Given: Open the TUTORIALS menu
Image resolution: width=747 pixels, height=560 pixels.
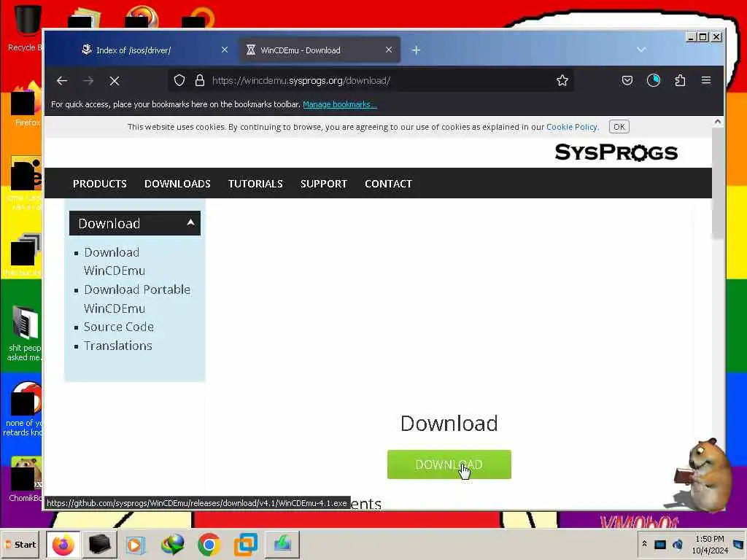Looking at the screenshot, I should [x=255, y=184].
